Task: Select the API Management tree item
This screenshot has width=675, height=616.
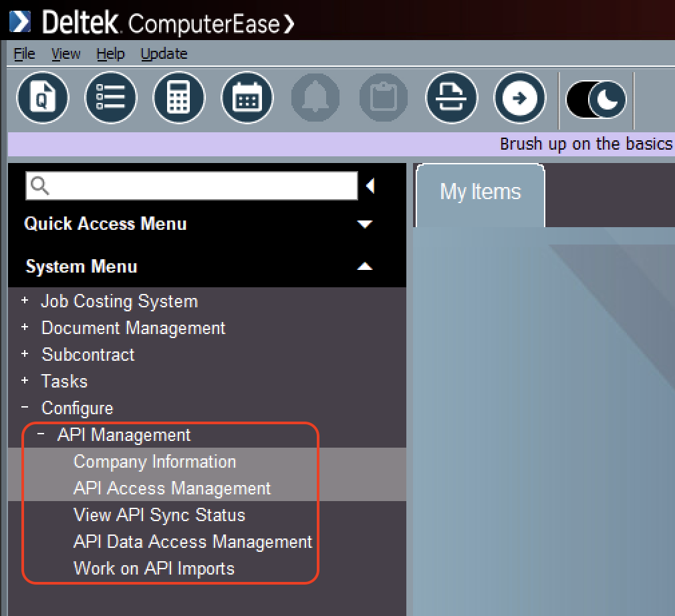Action: pos(124,435)
